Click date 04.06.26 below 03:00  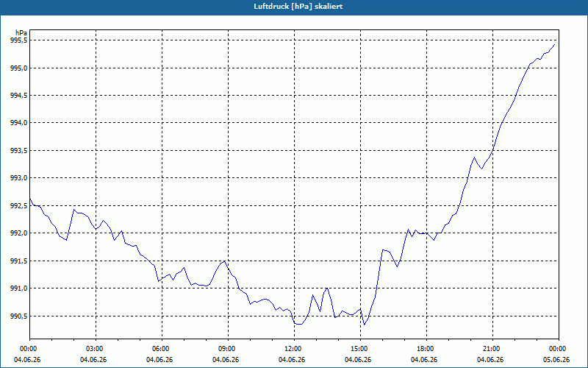click(x=93, y=360)
